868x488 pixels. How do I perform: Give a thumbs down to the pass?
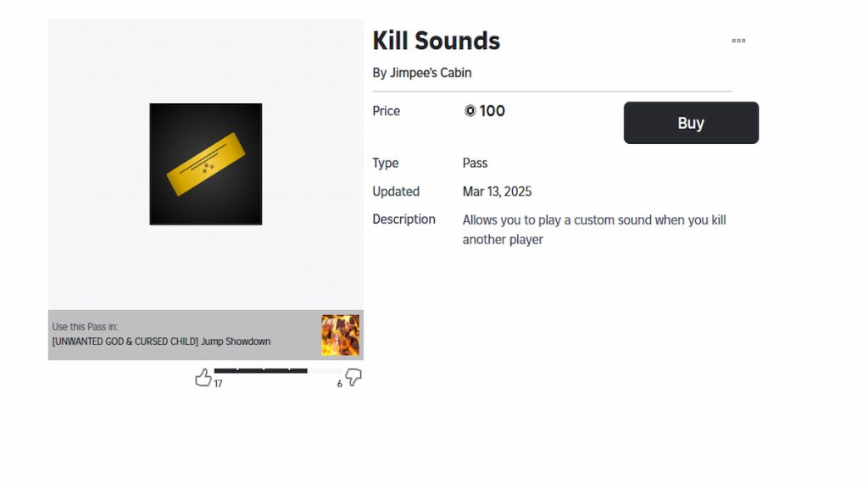pos(353,378)
